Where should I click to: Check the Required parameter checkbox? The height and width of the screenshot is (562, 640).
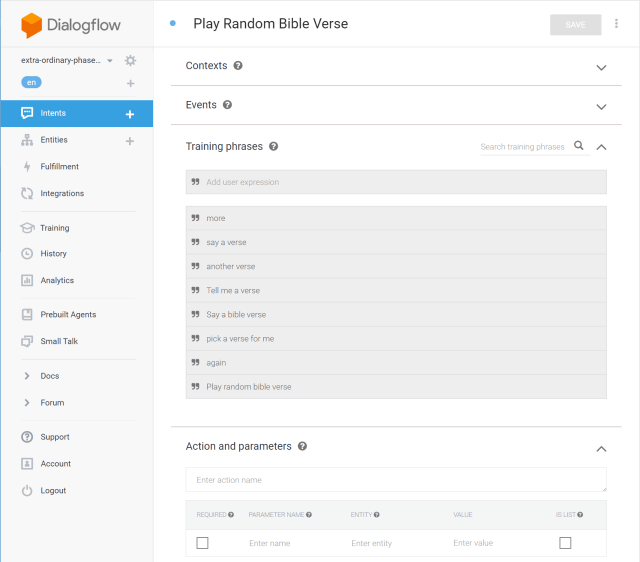click(x=203, y=543)
